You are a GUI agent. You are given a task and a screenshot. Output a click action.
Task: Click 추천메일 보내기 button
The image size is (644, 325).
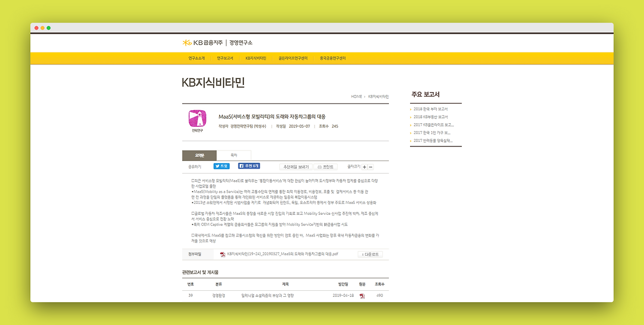296,167
